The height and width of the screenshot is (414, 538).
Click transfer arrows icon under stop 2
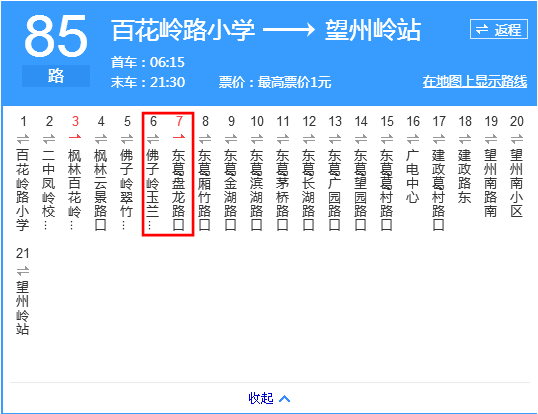tap(49, 139)
